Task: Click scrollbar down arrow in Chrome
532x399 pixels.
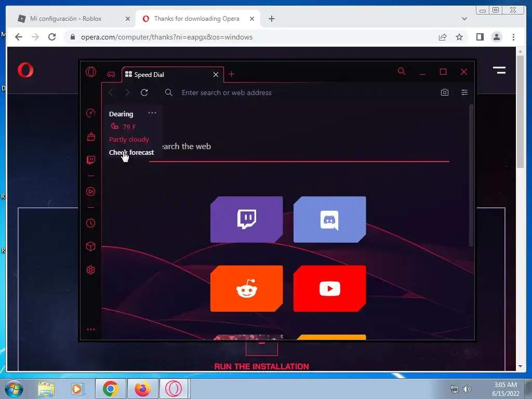Action: coord(520,366)
